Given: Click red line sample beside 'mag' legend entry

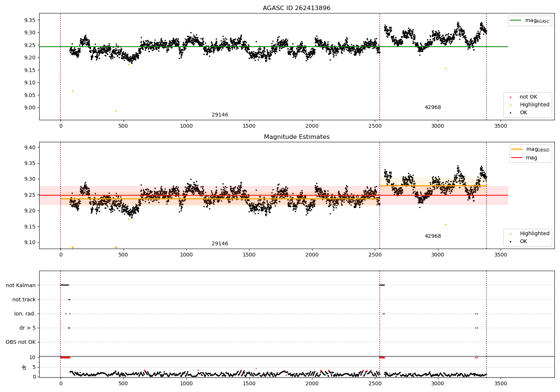Looking at the screenshot, I should tap(517, 158).
